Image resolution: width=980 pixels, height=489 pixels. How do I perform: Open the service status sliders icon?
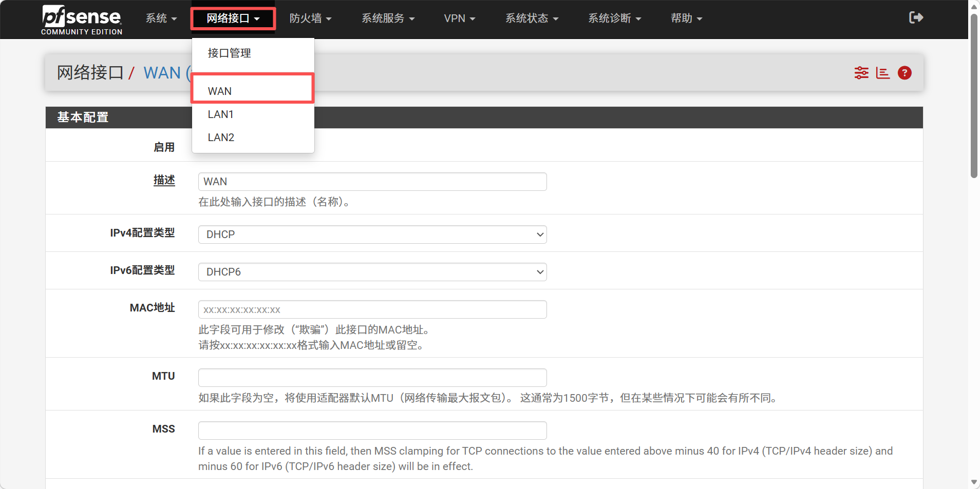(x=861, y=73)
